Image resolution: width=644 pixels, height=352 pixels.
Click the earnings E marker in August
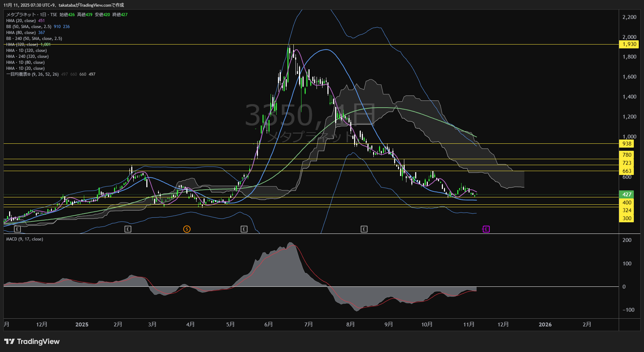364,229
